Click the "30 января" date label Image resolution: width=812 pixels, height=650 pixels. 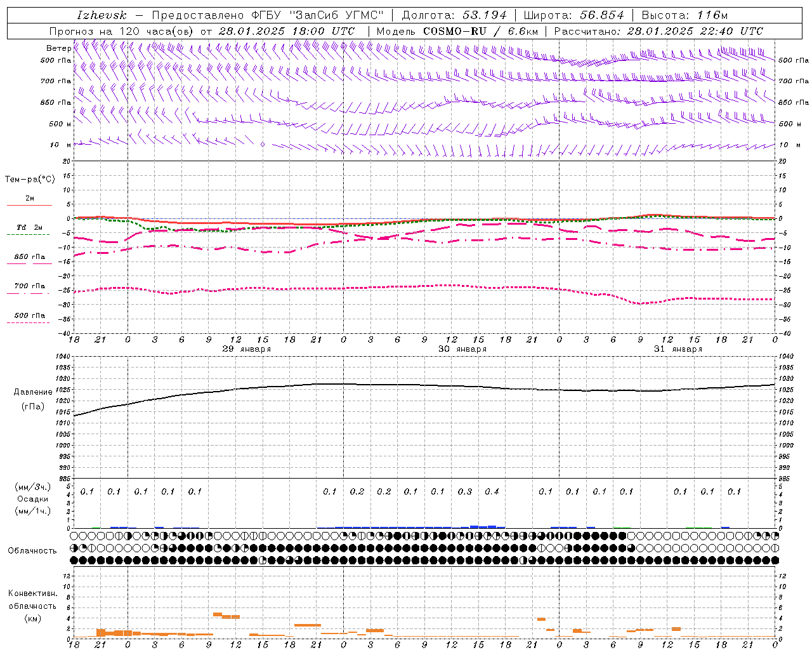pos(462,349)
